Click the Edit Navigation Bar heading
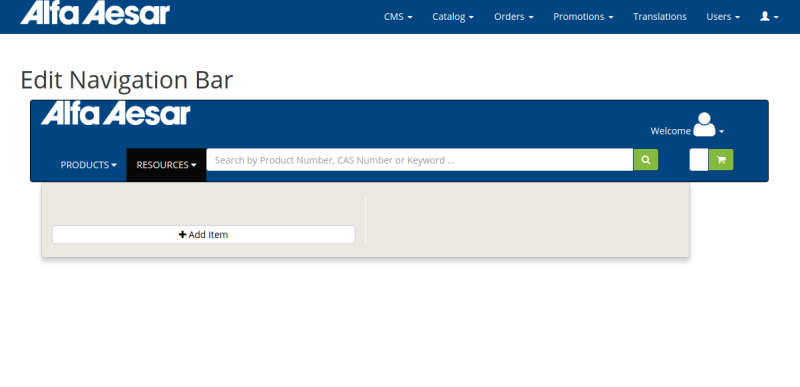800x387 pixels. coord(127,80)
